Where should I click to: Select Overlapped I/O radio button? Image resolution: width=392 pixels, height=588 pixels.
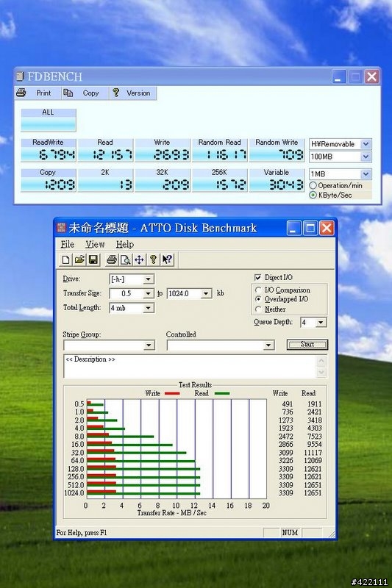click(x=258, y=299)
